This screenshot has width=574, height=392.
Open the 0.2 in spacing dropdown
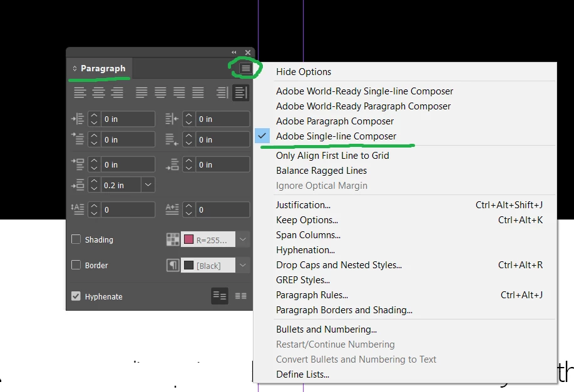(148, 185)
